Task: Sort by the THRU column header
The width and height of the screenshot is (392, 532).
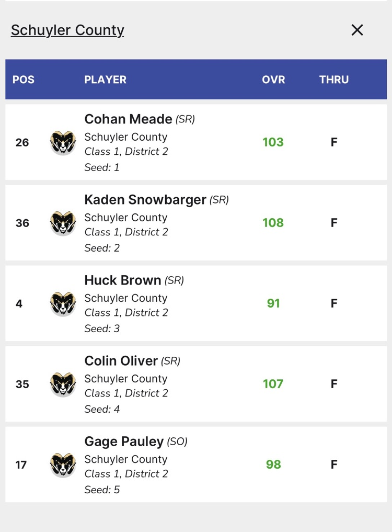Action: (334, 80)
